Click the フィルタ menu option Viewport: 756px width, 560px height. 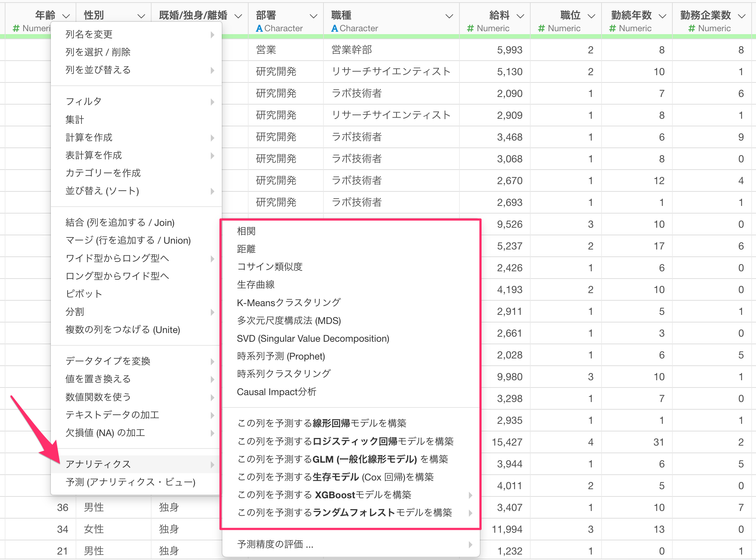(83, 101)
